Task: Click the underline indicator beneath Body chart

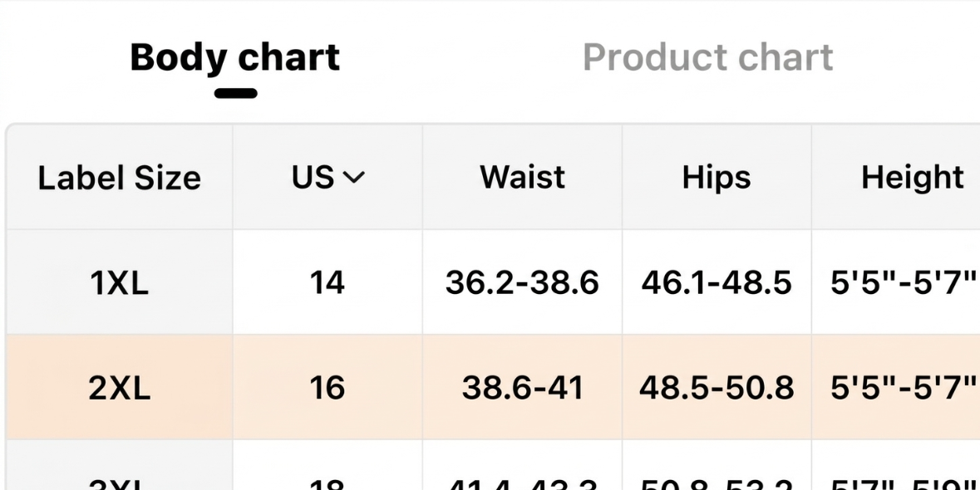Action: tap(235, 93)
